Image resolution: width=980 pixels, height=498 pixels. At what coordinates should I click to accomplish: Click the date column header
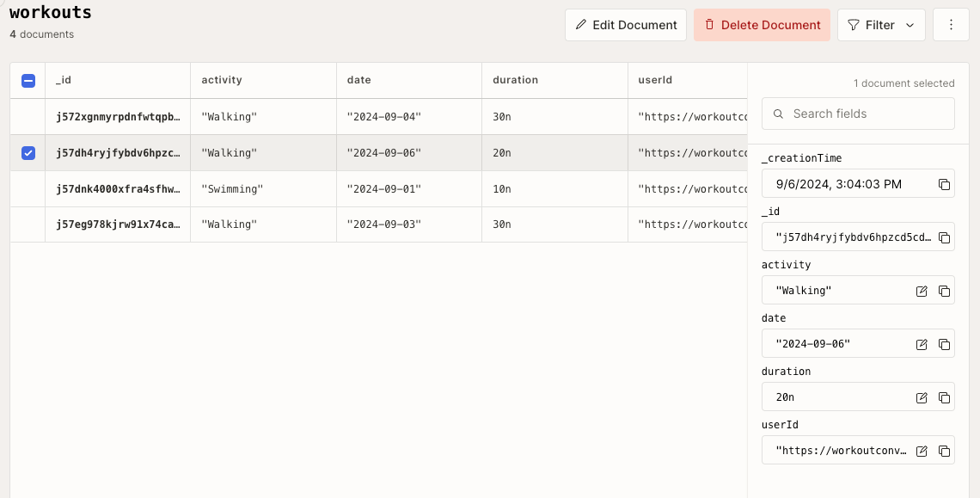tap(408, 80)
